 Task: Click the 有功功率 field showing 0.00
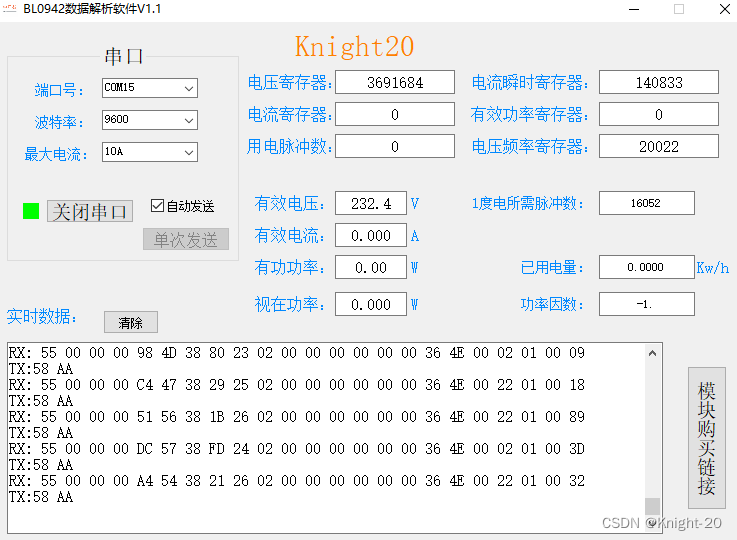371,267
